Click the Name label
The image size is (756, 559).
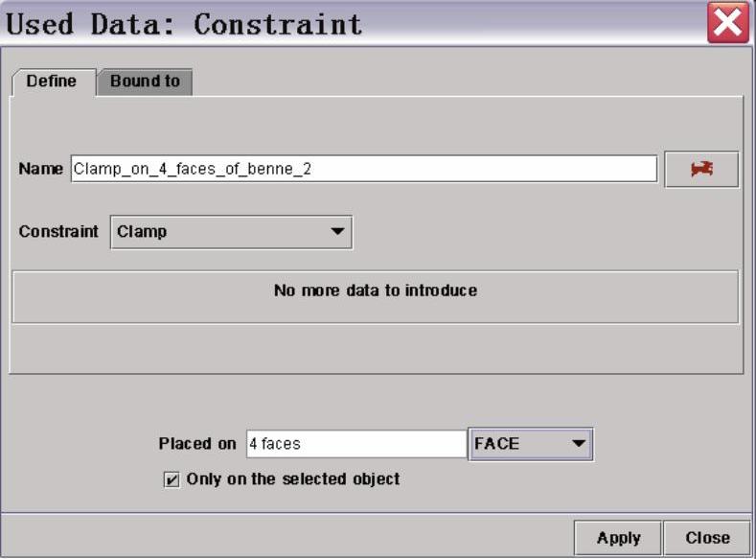[x=41, y=170]
